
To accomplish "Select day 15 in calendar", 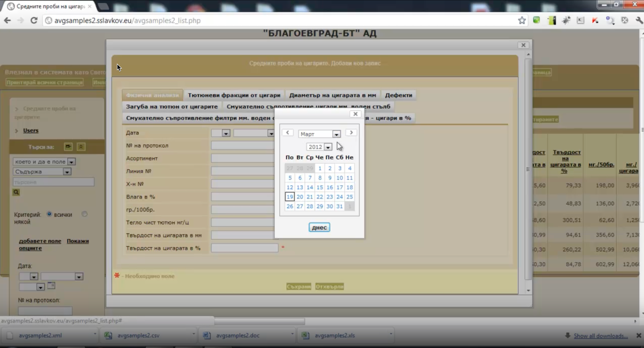I will click(x=320, y=187).
